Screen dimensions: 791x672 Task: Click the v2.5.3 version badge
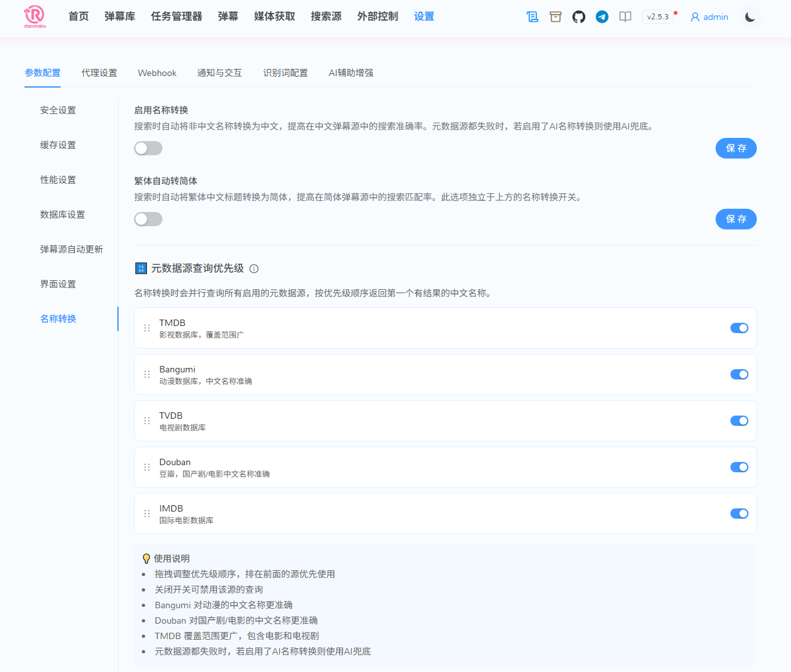[x=658, y=17]
